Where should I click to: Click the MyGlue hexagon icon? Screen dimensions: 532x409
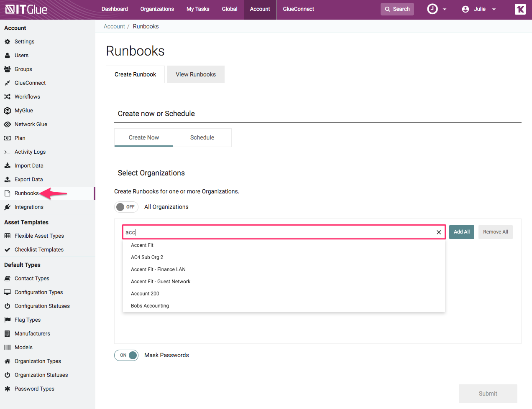click(7, 111)
